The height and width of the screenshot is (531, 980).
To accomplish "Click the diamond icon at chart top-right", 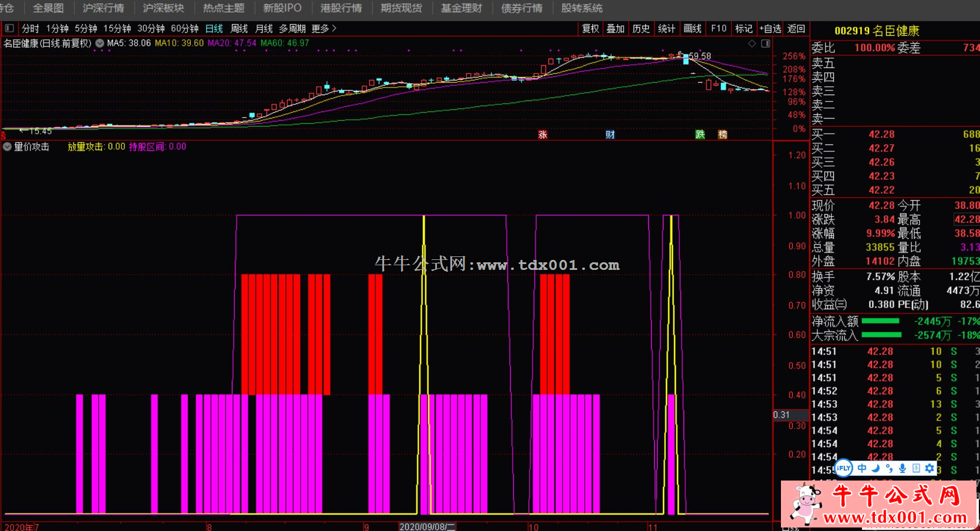I will click(752, 43).
